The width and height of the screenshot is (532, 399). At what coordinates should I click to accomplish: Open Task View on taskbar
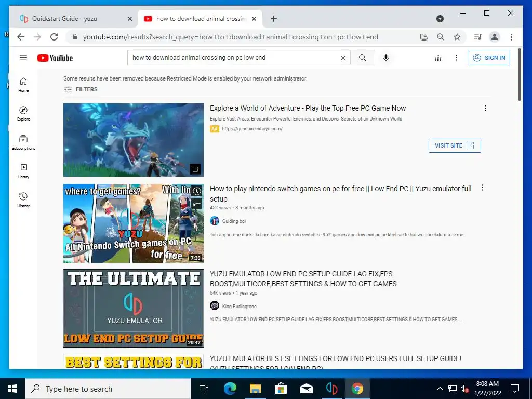204,389
